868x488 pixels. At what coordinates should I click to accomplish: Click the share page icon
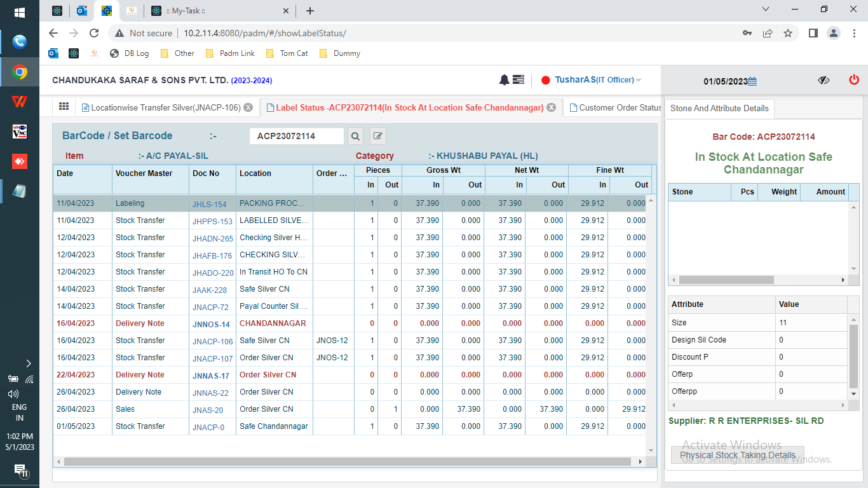tap(768, 33)
